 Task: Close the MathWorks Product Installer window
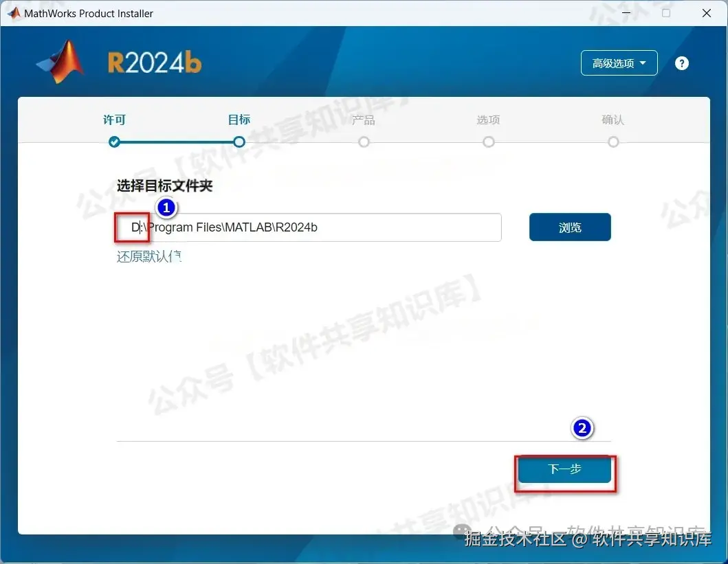point(707,13)
